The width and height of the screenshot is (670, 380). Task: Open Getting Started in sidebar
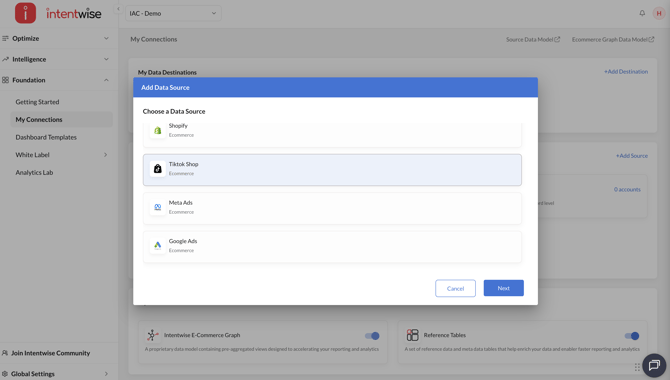37,102
